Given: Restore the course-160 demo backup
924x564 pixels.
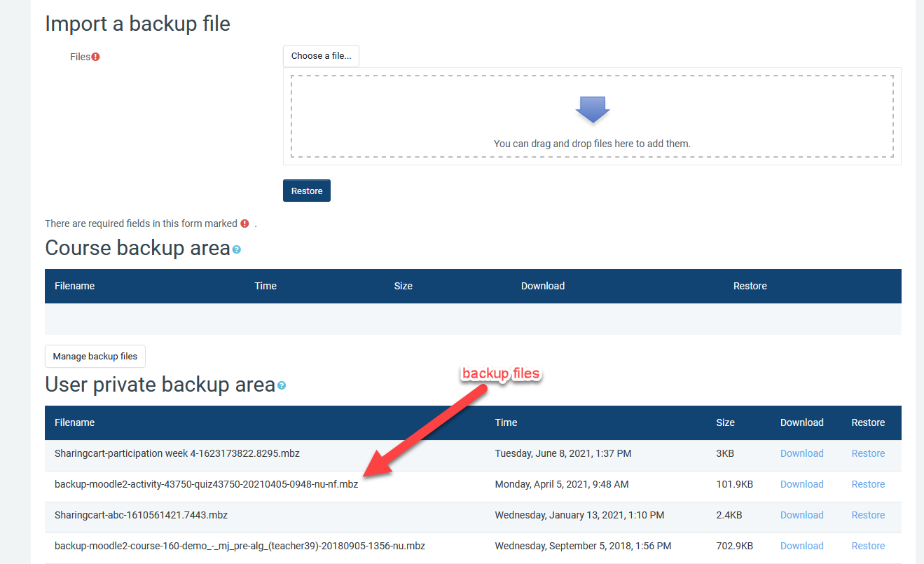Looking at the screenshot, I should [x=868, y=546].
